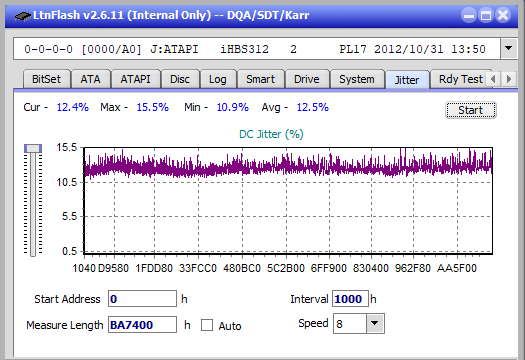Image resolution: width=525 pixels, height=360 pixels.
Task: Open the ATAPI tab
Action: click(x=135, y=79)
